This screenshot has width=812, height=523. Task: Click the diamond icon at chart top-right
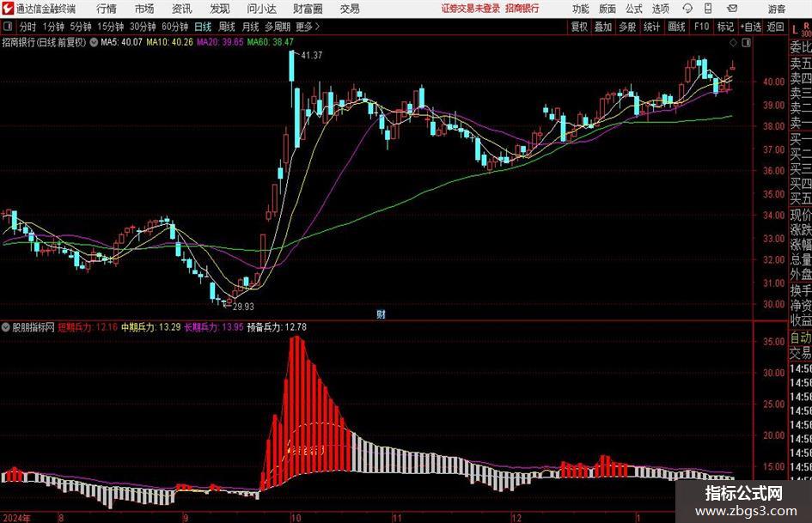click(733, 42)
